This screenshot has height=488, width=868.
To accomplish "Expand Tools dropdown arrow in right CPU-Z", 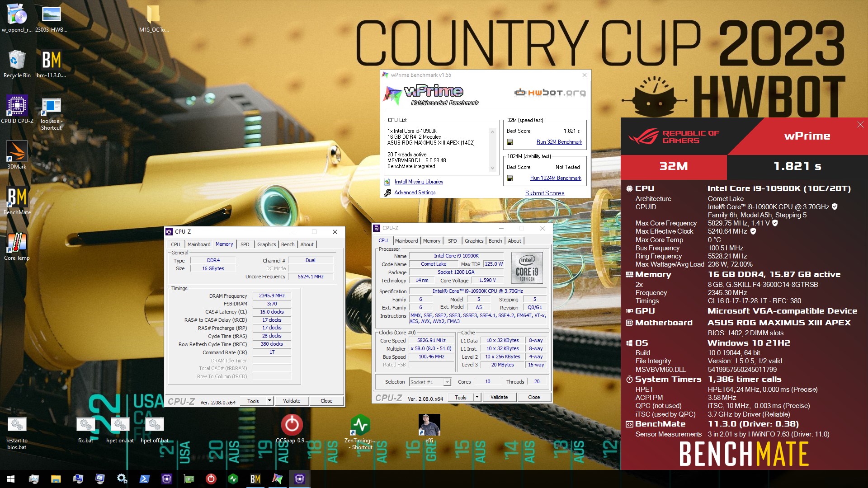I will coord(477,397).
